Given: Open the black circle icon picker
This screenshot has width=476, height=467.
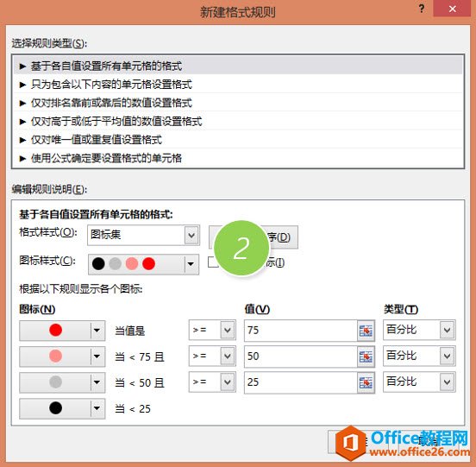Looking at the screenshot, I should coord(62,408).
